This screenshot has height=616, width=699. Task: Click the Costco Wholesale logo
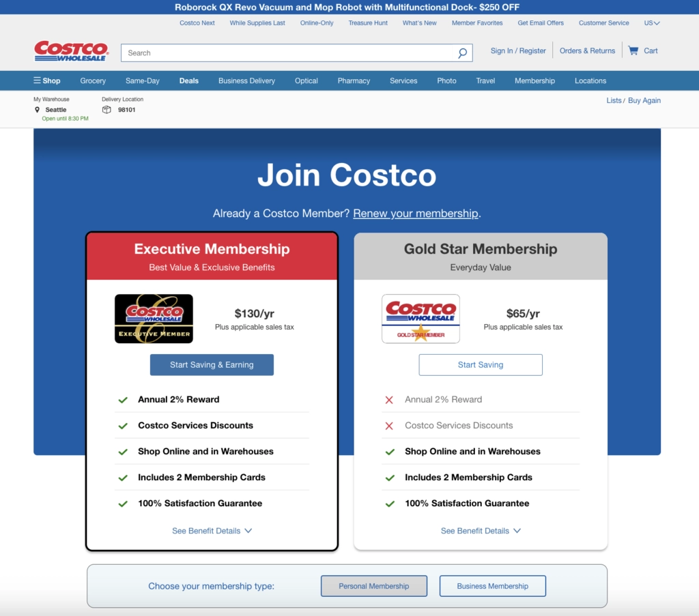71,50
